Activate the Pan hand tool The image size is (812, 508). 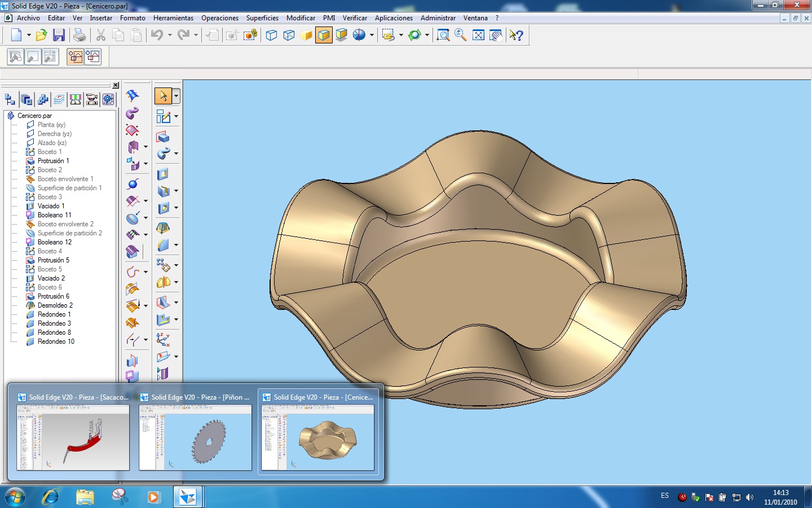pos(496,35)
